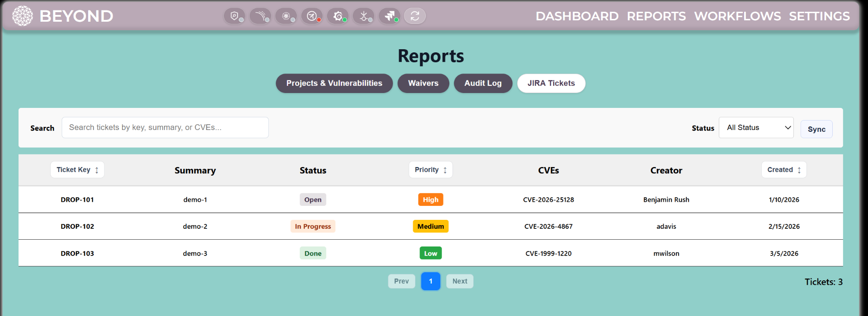The height and width of the screenshot is (316, 868).
Task: Click creator adavis
Action: [666, 227]
